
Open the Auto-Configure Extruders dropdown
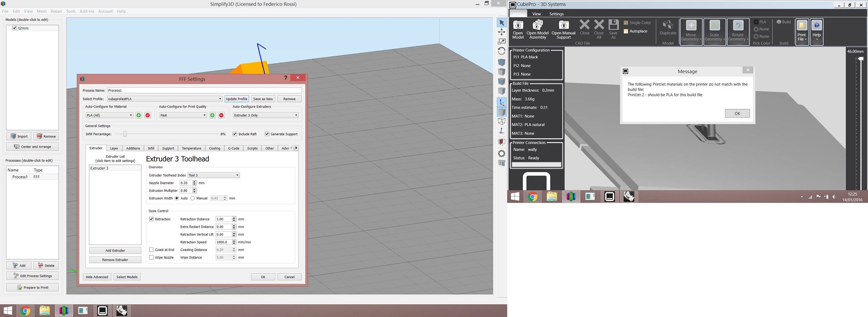pos(266,115)
